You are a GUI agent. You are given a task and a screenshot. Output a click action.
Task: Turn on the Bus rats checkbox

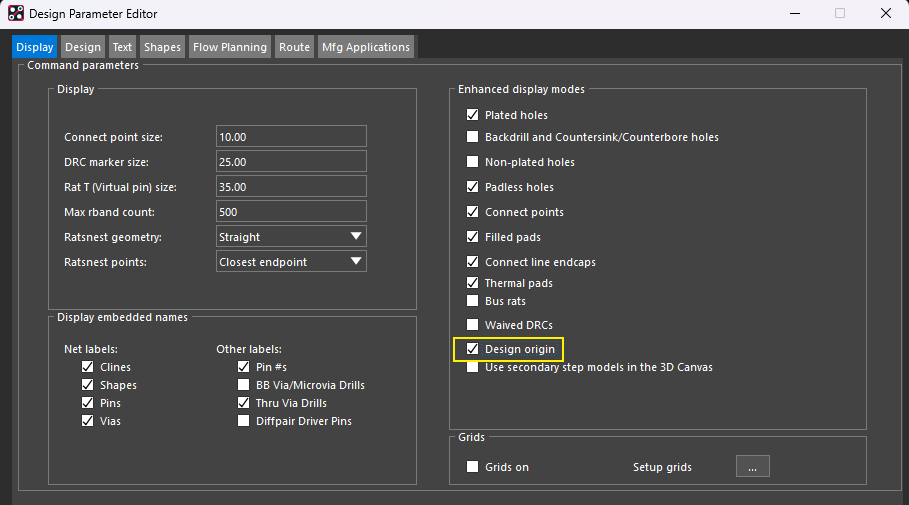(x=473, y=301)
